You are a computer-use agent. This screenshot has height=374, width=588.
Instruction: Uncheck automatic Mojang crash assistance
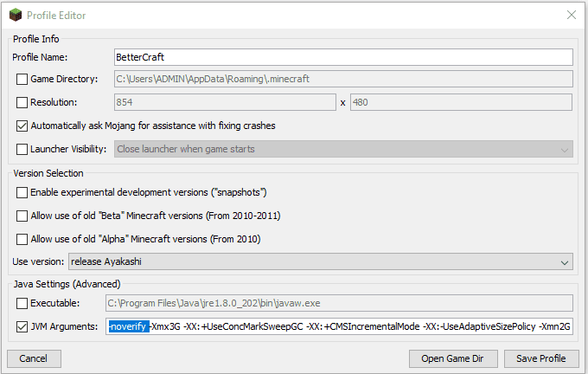click(x=22, y=126)
